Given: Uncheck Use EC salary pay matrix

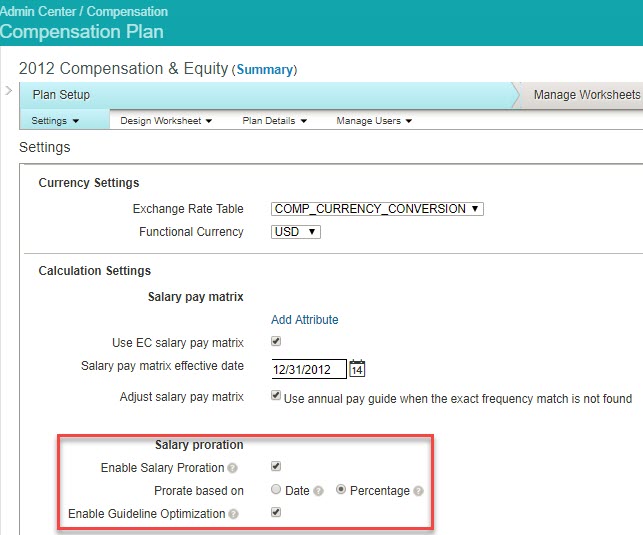Looking at the screenshot, I should tap(276, 341).
